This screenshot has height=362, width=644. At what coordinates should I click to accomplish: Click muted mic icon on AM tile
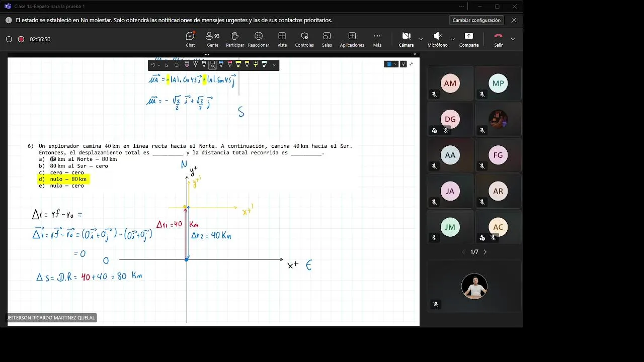click(434, 95)
